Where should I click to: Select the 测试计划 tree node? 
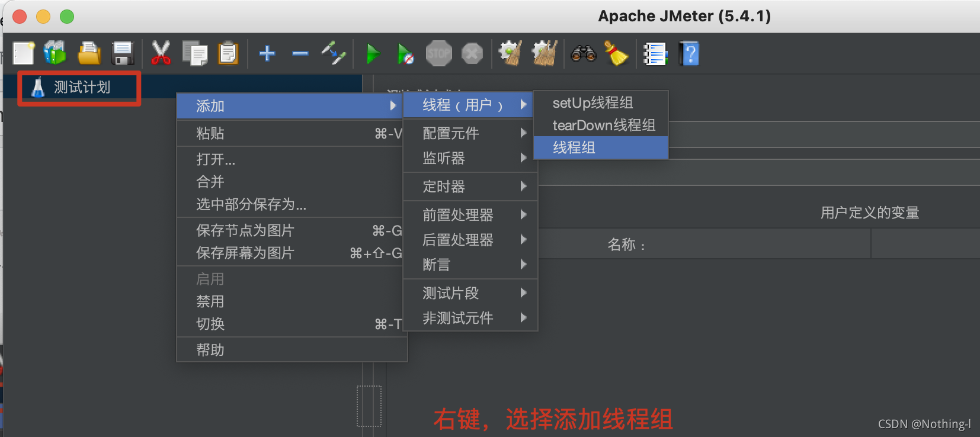click(82, 88)
